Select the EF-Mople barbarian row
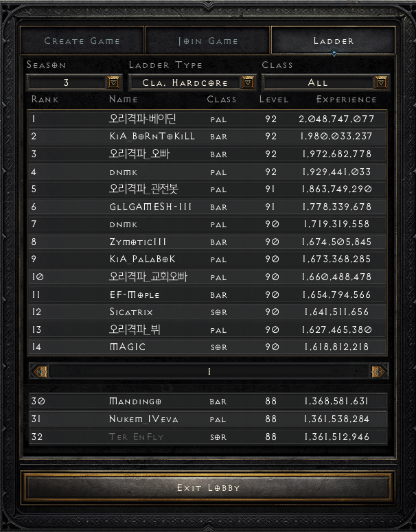 click(x=208, y=294)
